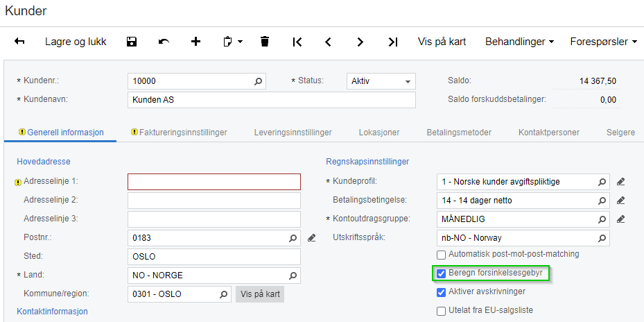Go to first record icon
Viewport: 644px width, 322px height.
(297, 42)
